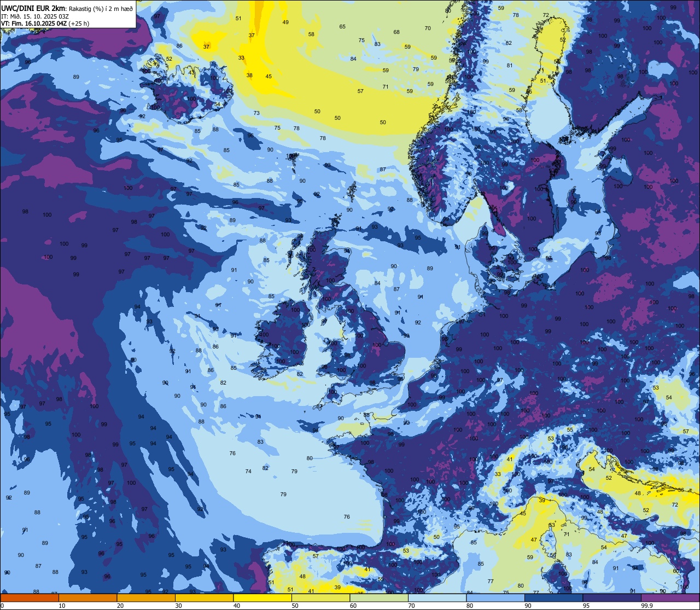Viewport: 700px width, 610px height.
Task: Click the pale yellow-green 50–60 legend swatch
Action: pyautogui.click(x=320, y=598)
